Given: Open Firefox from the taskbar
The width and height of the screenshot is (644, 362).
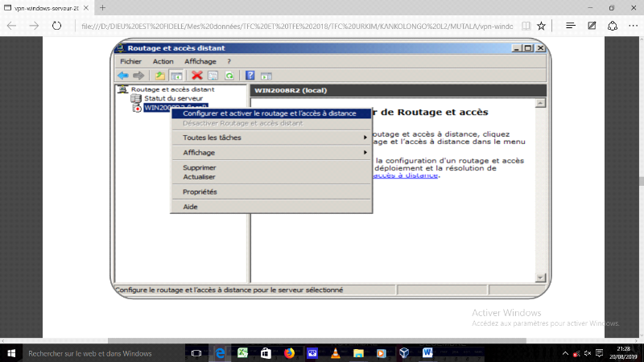Looking at the screenshot, I should click(289, 353).
